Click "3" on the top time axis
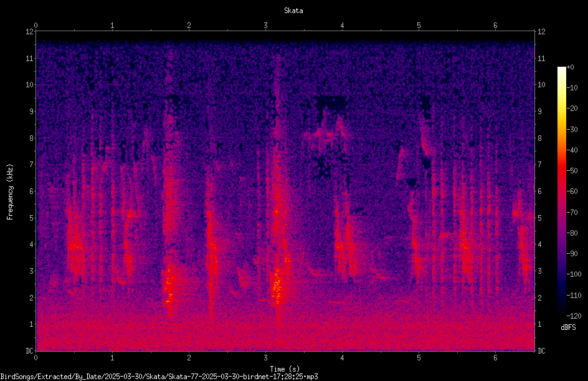This screenshot has height=381, width=588. point(265,26)
